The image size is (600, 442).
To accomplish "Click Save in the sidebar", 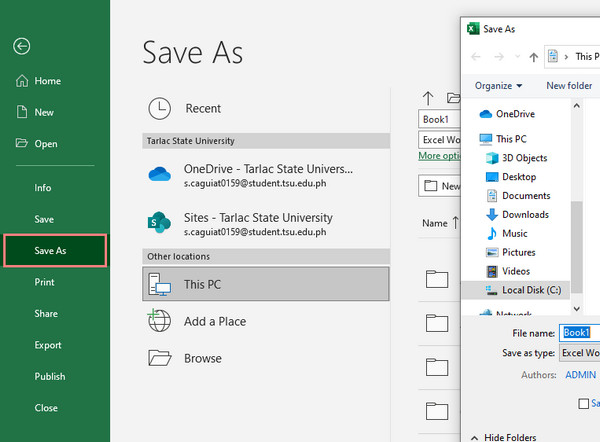I will point(44,219).
